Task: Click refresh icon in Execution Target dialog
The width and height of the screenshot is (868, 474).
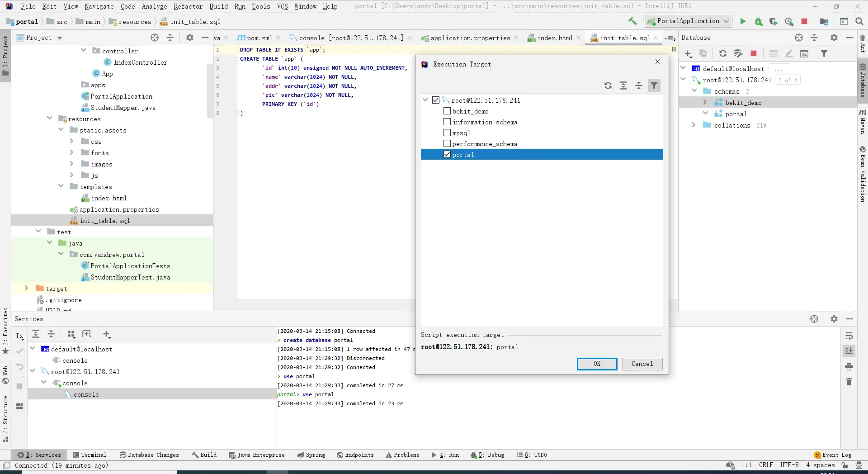Action: pyautogui.click(x=608, y=85)
